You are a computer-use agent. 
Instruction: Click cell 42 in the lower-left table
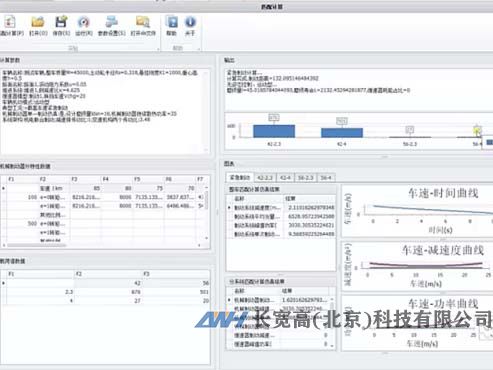pyautogui.click(x=108, y=283)
